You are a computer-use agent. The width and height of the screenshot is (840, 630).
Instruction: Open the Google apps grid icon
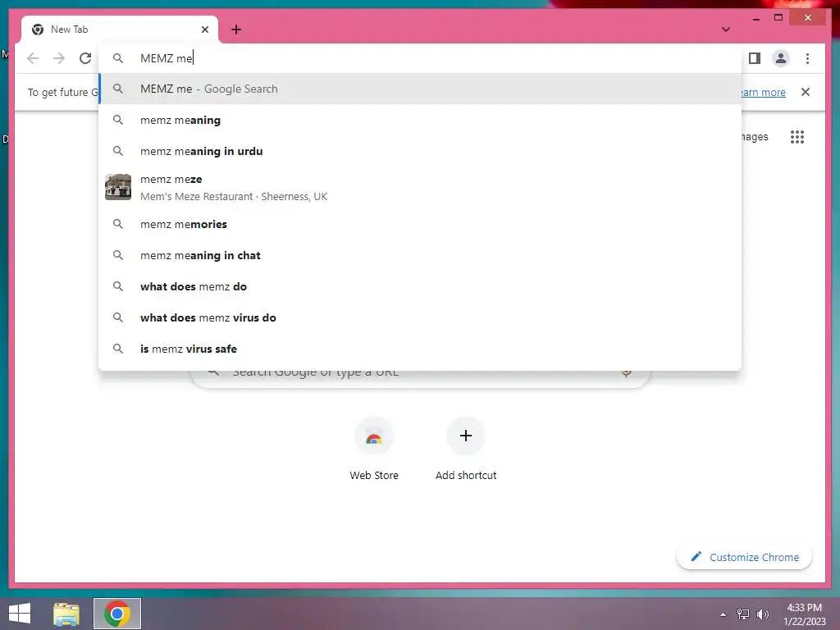coord(797,137)
